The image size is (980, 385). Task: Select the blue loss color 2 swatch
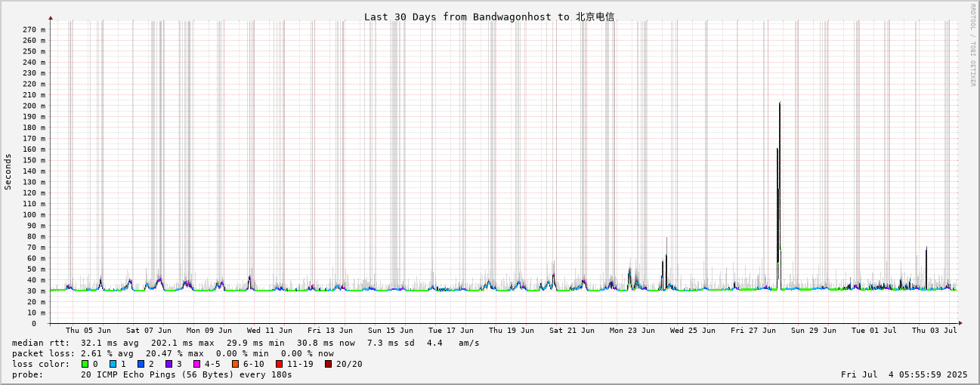[x=141, y=364]
